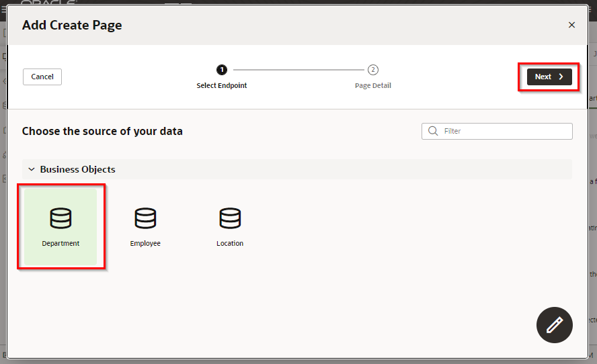Click the Location text label
The width and height of the screenshot is (597, 364).
[x=230, y=243]
